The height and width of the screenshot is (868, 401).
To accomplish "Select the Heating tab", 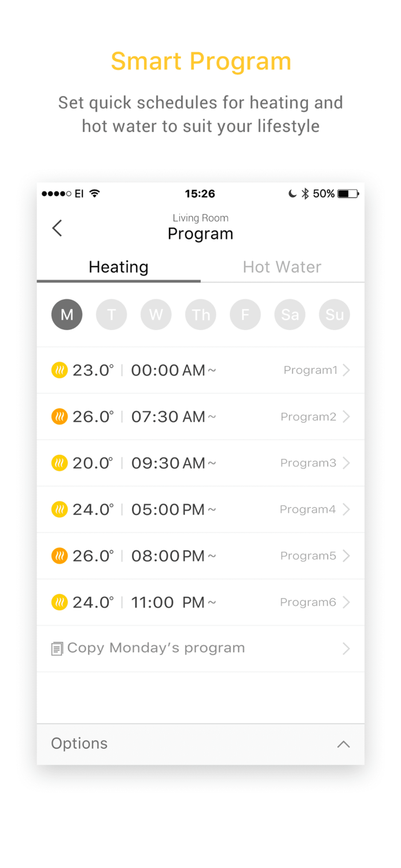I will tap(118, 267).
